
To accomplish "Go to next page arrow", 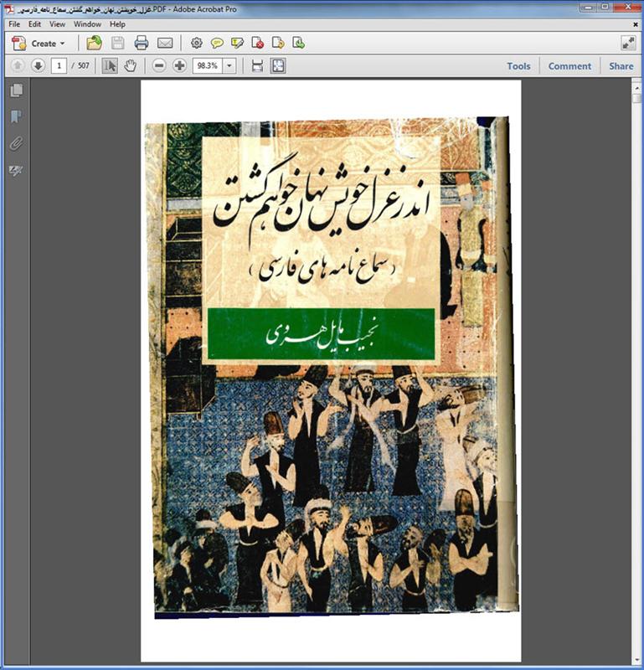I will click(38, 66).
